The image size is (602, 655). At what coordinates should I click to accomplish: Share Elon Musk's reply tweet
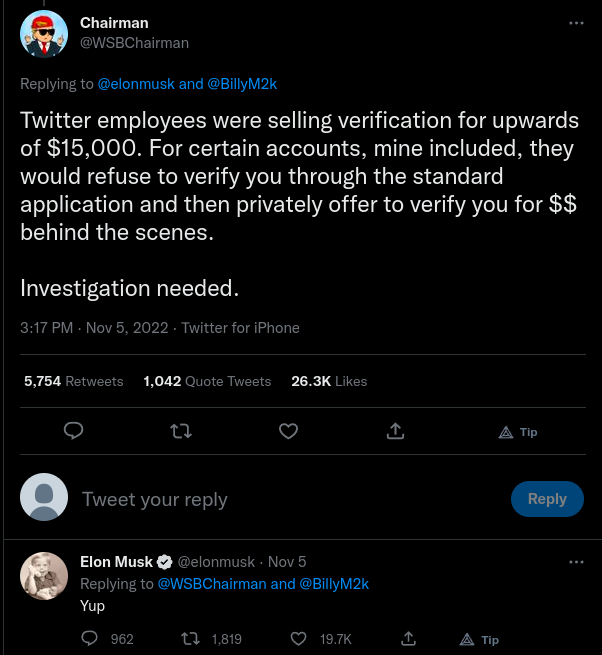coord(407,638)
